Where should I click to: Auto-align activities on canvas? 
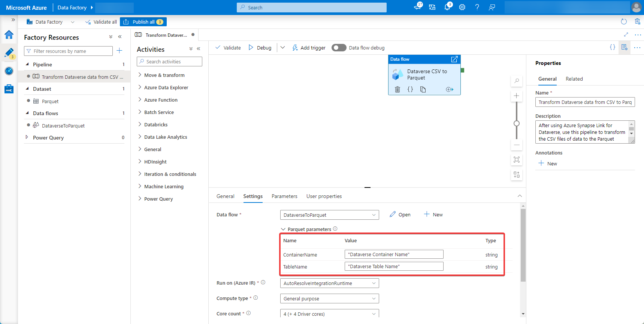[517, 175]
